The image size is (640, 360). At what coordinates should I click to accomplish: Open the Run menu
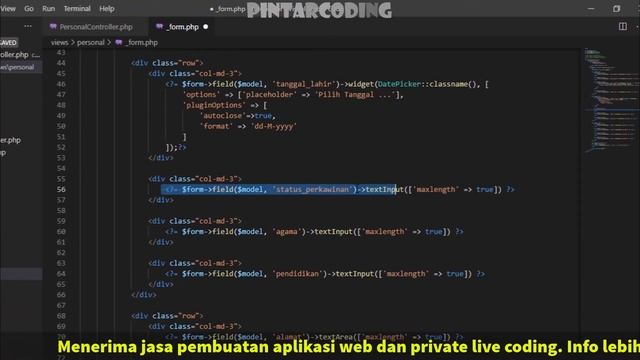point(49,9)
